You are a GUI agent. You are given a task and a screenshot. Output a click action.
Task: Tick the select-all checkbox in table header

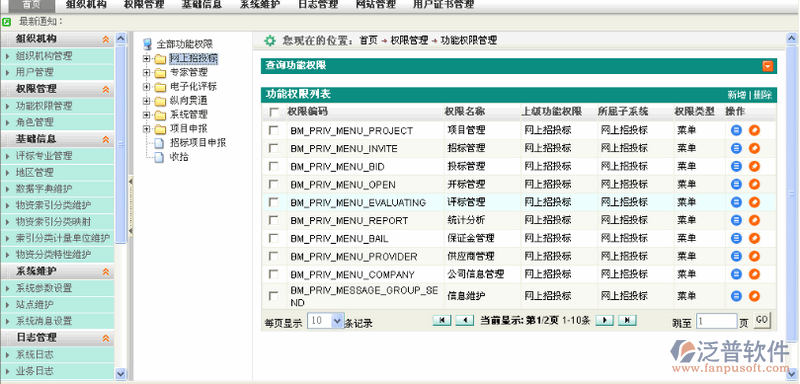274,112
